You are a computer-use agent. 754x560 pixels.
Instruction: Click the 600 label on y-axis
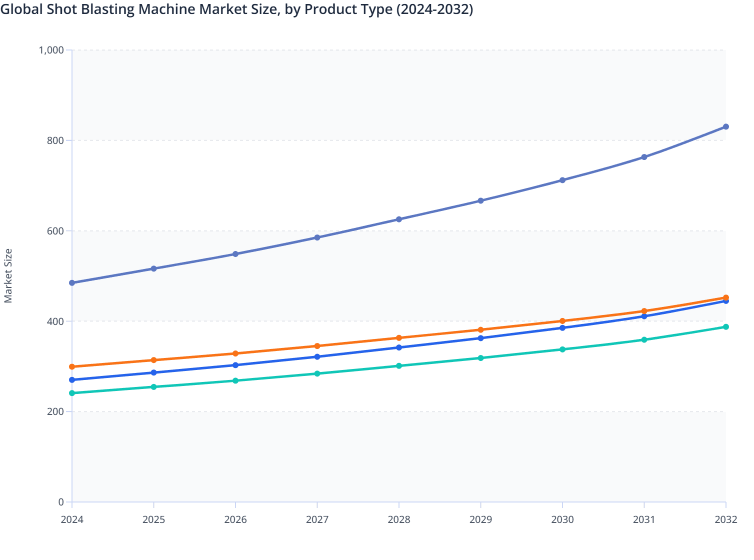tap(56, 230)
